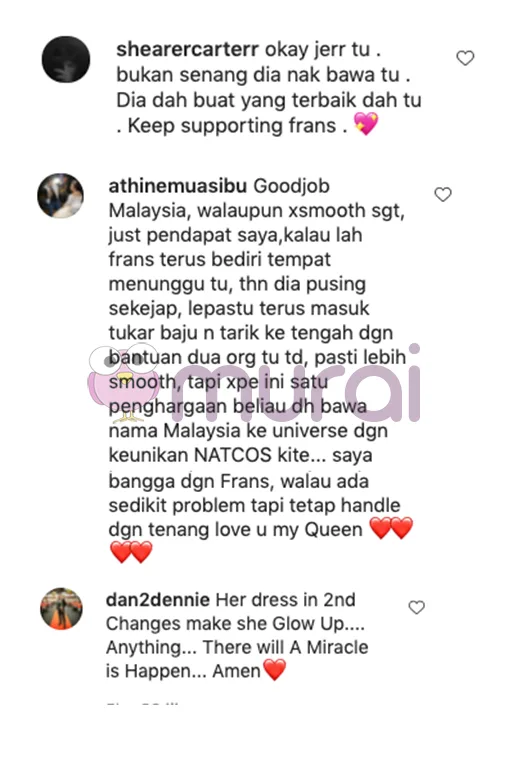Click the word NATCOS in the comment
This screenshot has width=526, height=768.
[233, 455]
